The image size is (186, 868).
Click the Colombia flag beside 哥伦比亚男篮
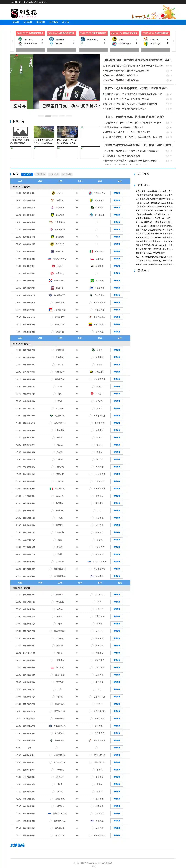click(90, 324)
